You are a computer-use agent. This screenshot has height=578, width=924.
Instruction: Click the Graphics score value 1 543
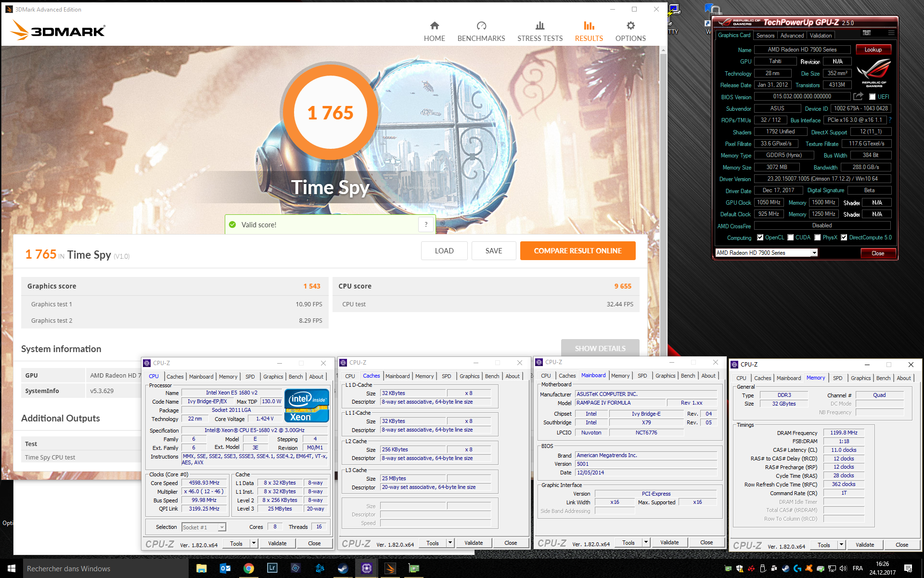[x=312, y=286]
